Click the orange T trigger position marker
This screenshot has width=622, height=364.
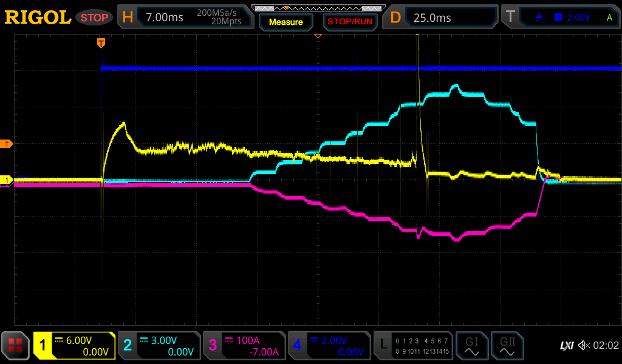click(101, 42)
